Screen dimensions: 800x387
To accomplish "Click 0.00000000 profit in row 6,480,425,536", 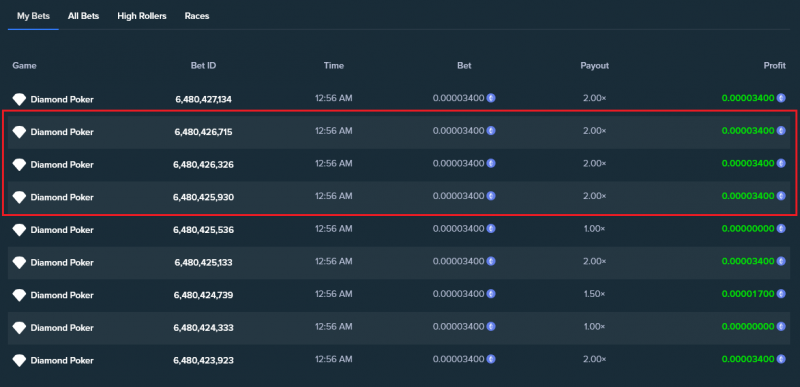I will pyautogui.click(x=748, y=228).
